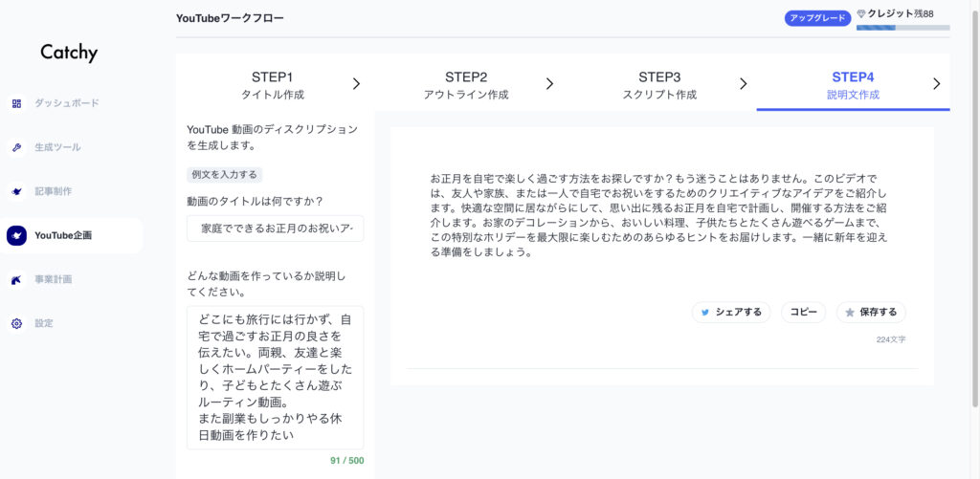Click the Dashboard grid icon in sidebar
980x479 pixels.
pyautogui.click(x=16, y=103)
